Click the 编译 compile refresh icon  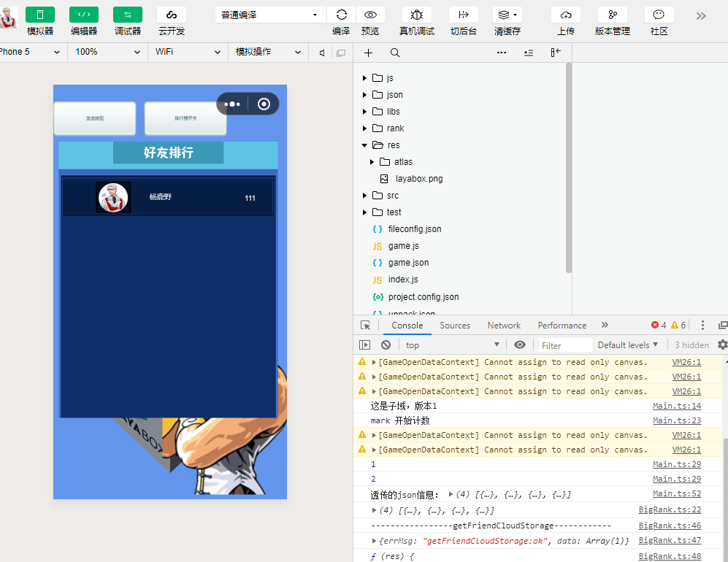coord(341,15)
